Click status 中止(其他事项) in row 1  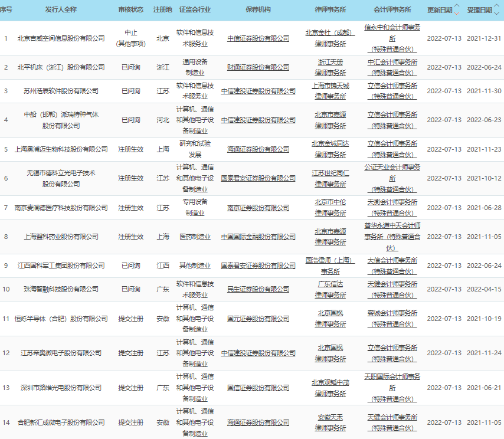[131, 38]
